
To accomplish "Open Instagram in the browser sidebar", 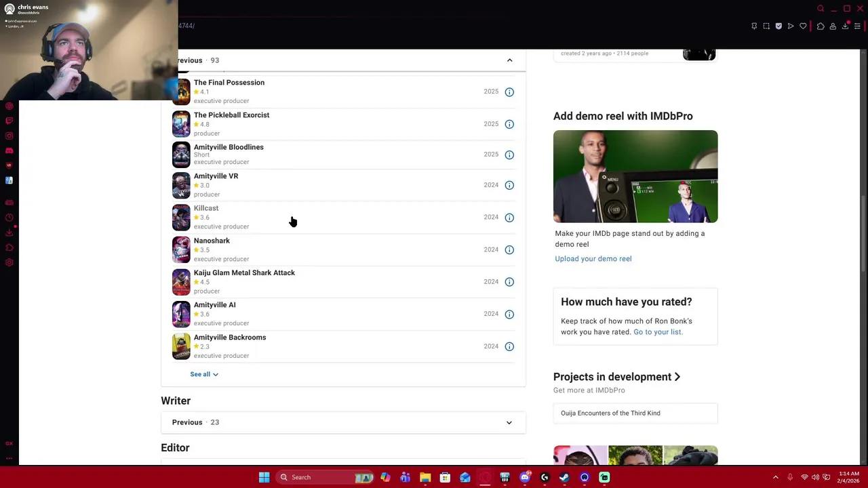I will coord(9,136).
